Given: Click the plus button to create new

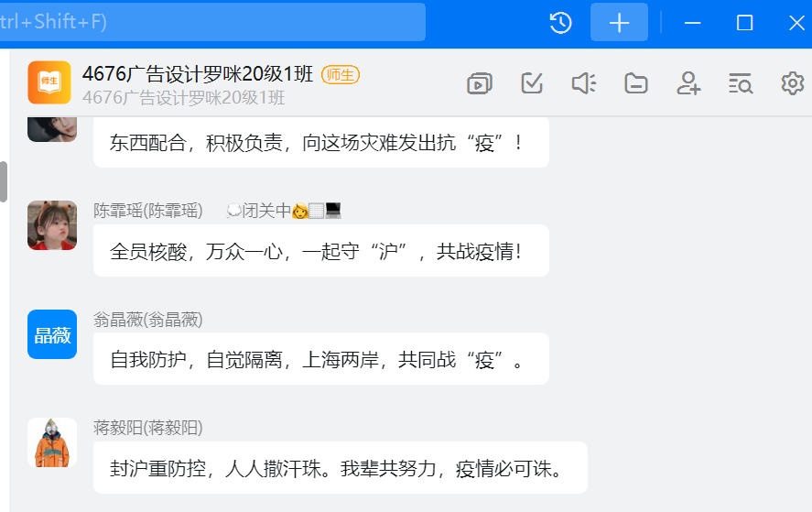Looking at the screenshot, I should point(619,23).
